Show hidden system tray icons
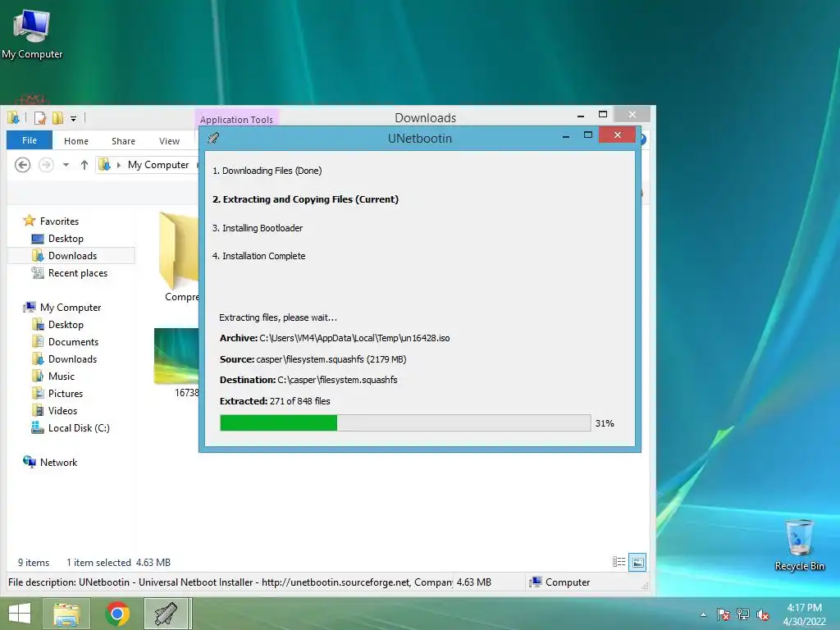This screenshot has width=840, height=630. coord(703,614)
